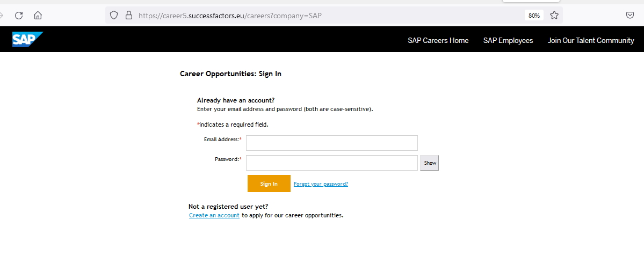Open SAP Careers Home menu item
Viewport: 644px width, 271px height.
[438, 40]
